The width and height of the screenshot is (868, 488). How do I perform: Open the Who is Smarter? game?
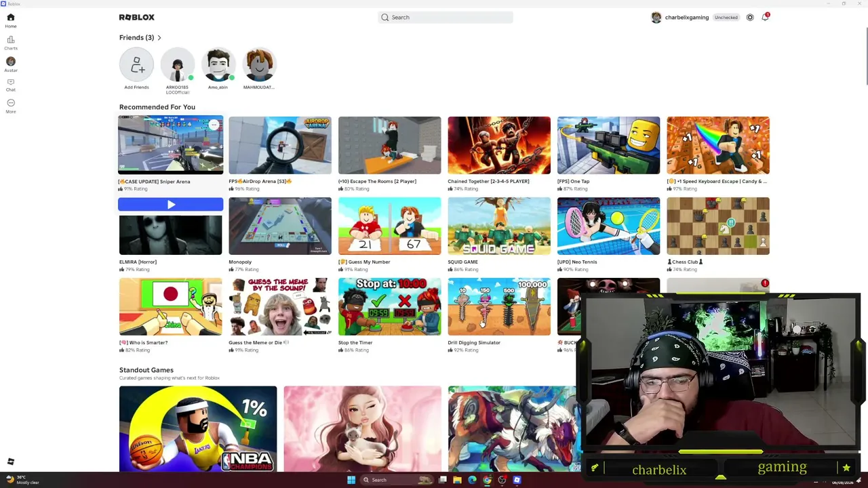coord(170,306)
